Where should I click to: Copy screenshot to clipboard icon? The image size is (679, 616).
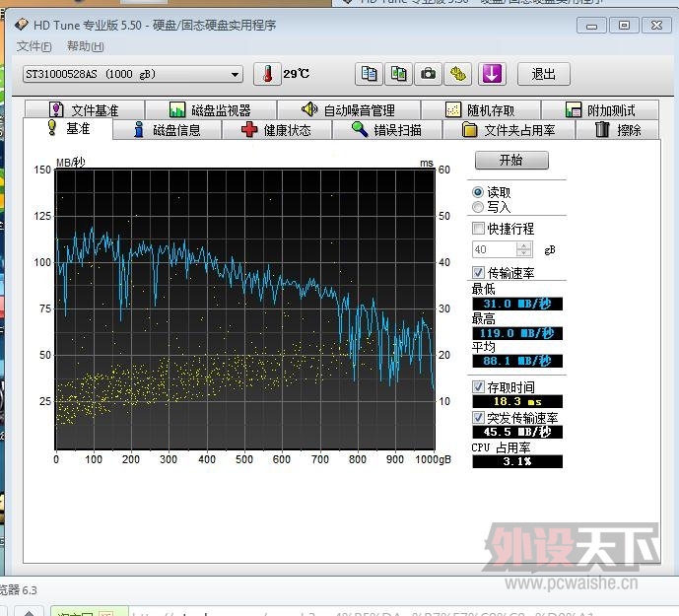point(398,74)
